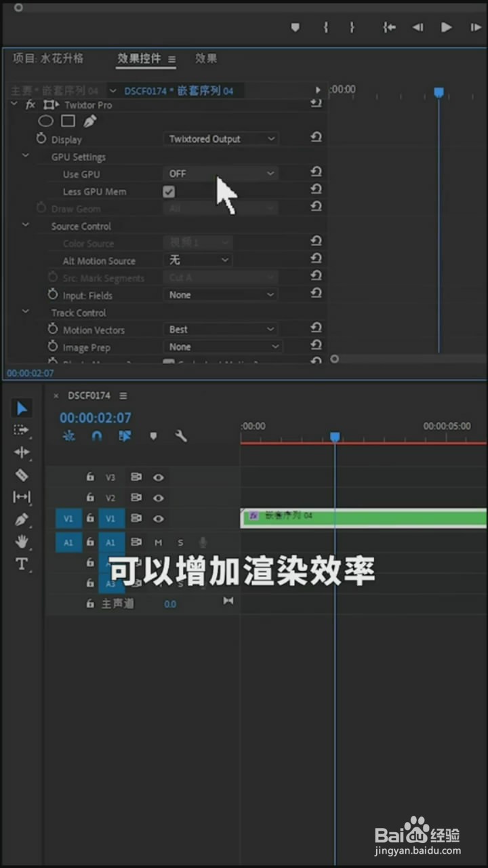Step forward one frame in monitor

point(476,27)
